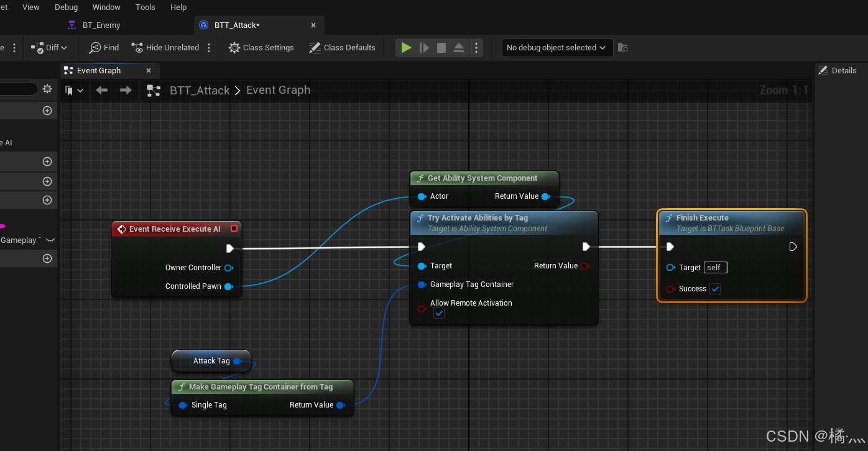Click the red delegate pin on Event Receive Execute AI

[234, 229]
